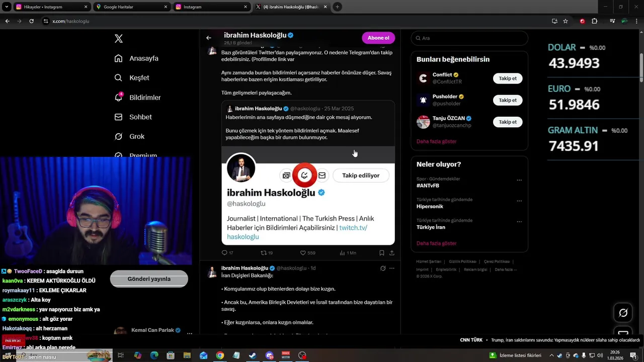Click twitch.tv/haskologlu link in image
The height and width of the screenshot is (362, 644).
(297, 232)
